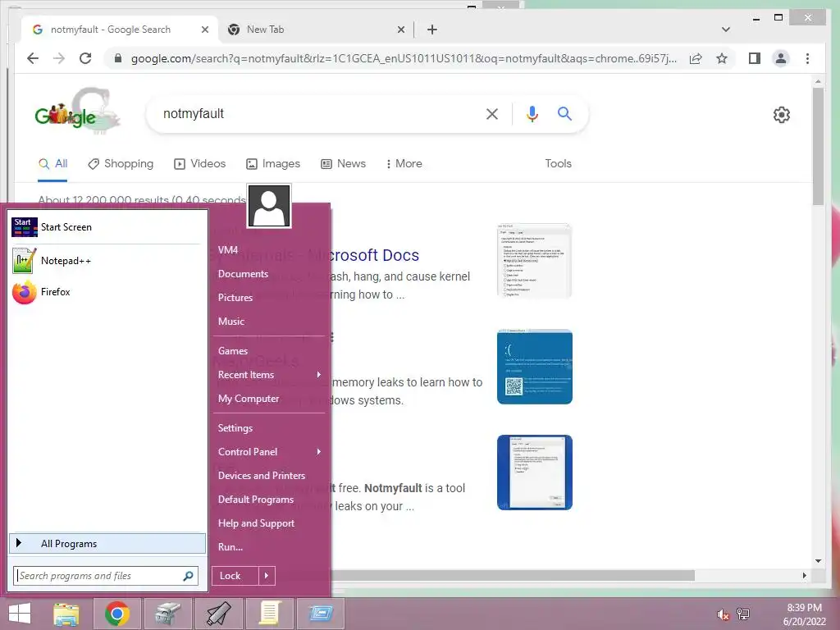Launch Firefox from start menu
Screen dimensions: 840x630
pyautogui.click(x=106, y=292)
